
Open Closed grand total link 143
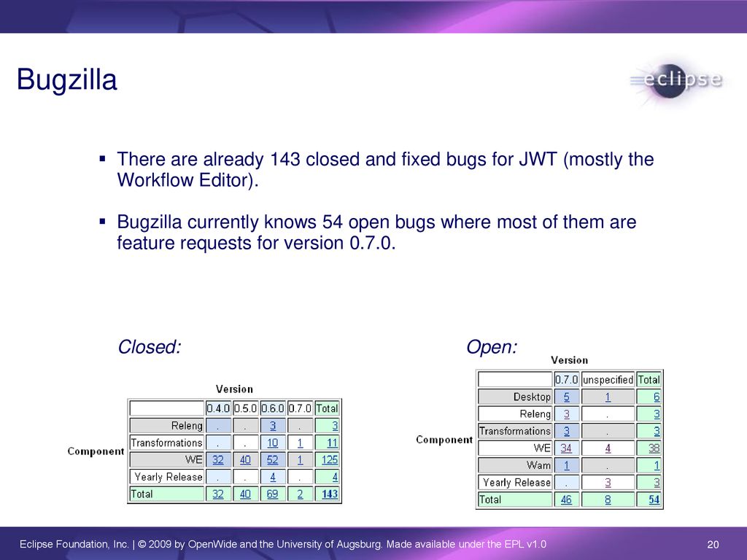(330, 494)
